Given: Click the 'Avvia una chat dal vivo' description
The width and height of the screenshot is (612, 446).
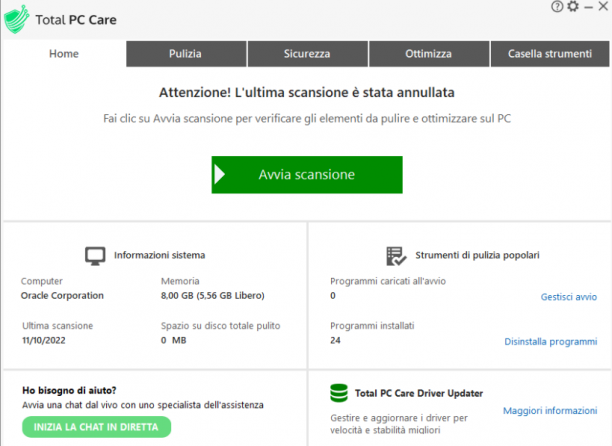Looking at the screenshot, I should (143, 405).
